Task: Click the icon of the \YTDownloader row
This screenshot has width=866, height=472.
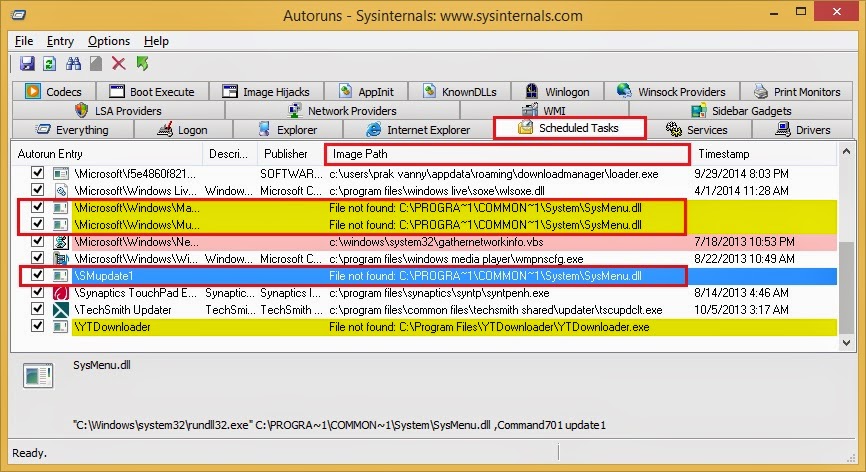Action: tap(61, 327)
